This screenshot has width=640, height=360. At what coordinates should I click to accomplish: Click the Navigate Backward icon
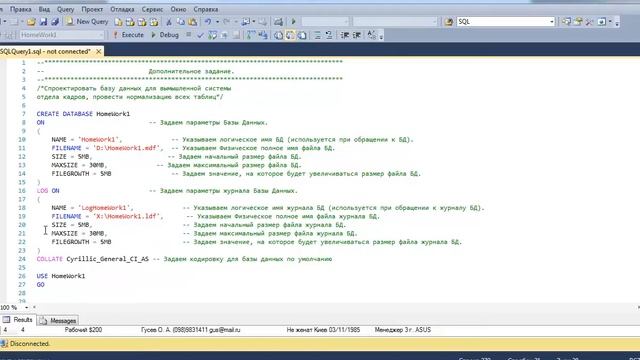click(x=245, y=22)
